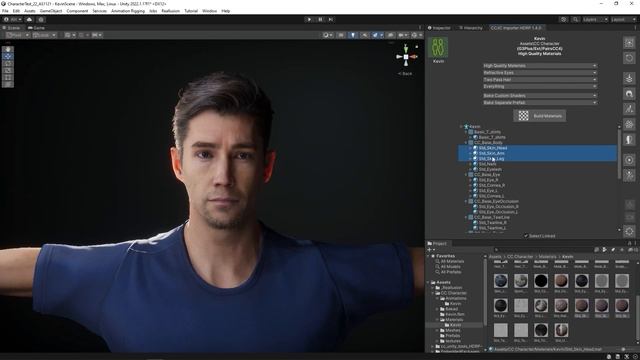The height and width of the screenshot is (360, 640).
Task: Open the Gizmos dropdown in scene view
Action: pos(416,35)
